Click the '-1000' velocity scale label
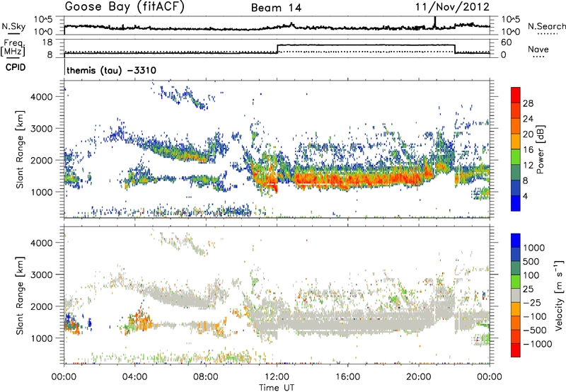 click(537, 344)
